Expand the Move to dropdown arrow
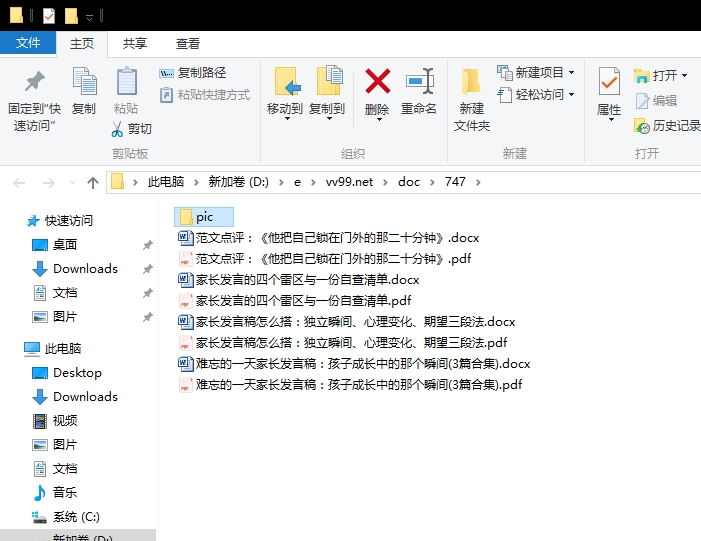 tap(287, 119)
